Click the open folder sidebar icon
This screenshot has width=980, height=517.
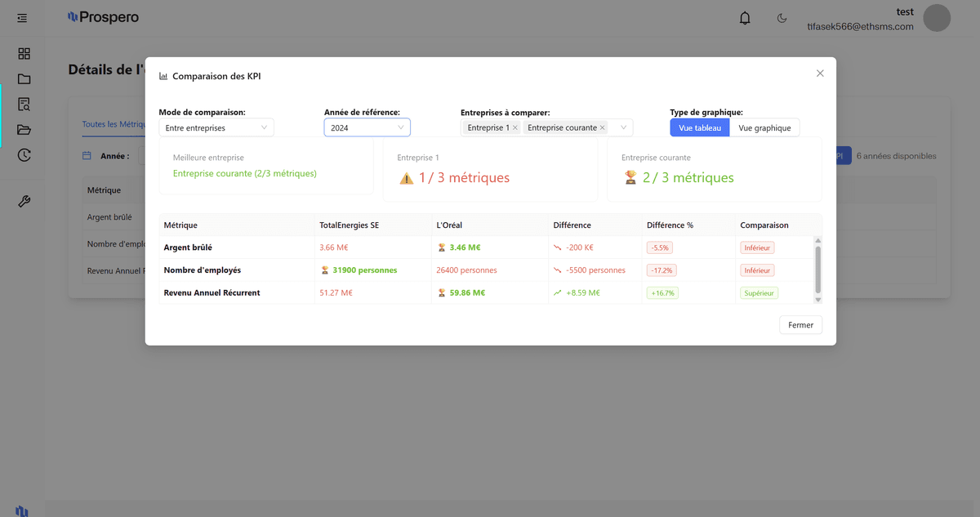pos(24,129)
